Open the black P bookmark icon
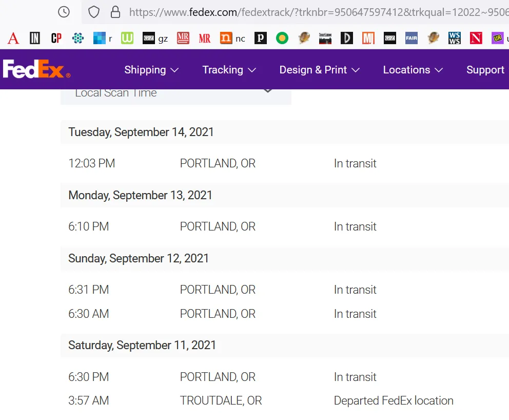 [261, 38]
